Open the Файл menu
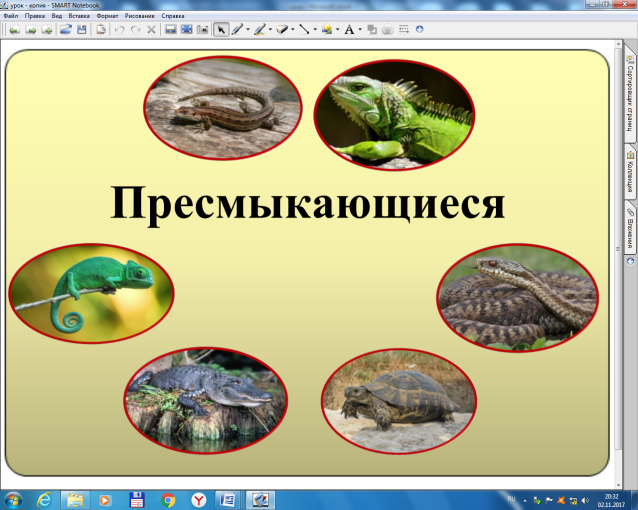This screenshot has width=638, height=510. click(11, 17)
